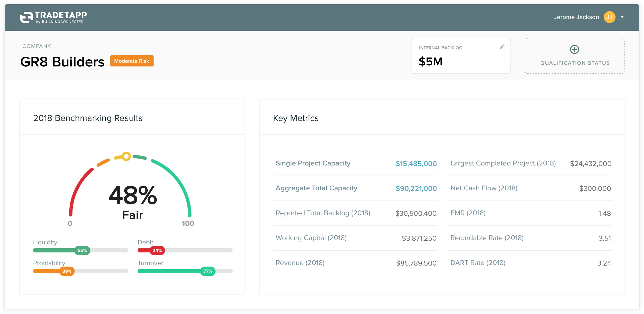The height and width of the screenshot is (314, 644).
Task: Click the $90,221,000 aggregate capacity value
Action: click(x=416, y=189)
